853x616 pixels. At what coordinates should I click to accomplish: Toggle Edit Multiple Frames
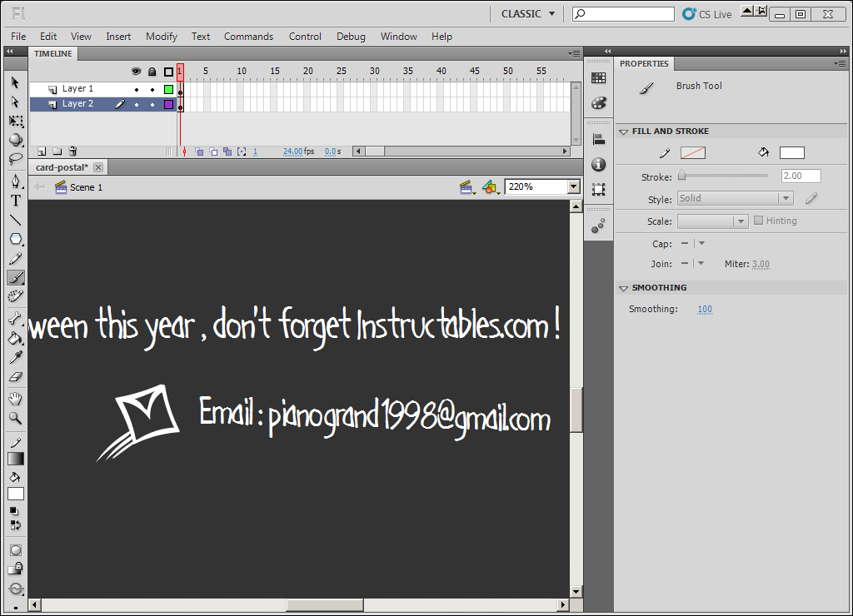227,152
